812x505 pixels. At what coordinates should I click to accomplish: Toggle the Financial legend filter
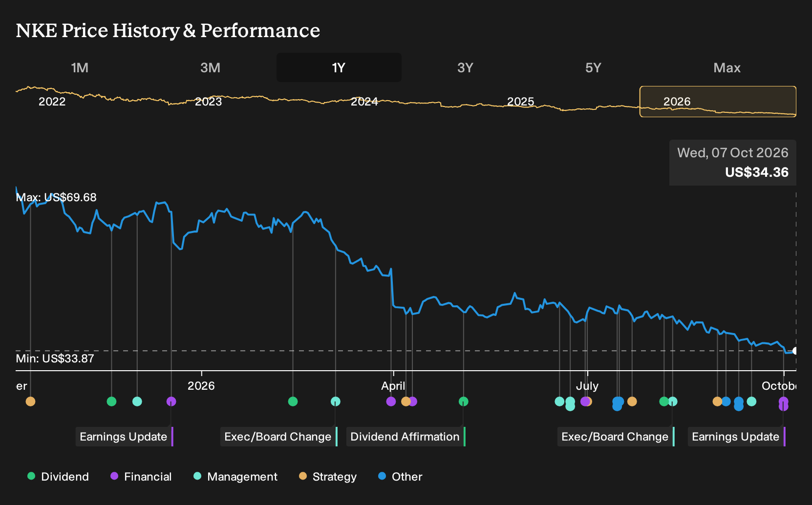coord(141,477)
